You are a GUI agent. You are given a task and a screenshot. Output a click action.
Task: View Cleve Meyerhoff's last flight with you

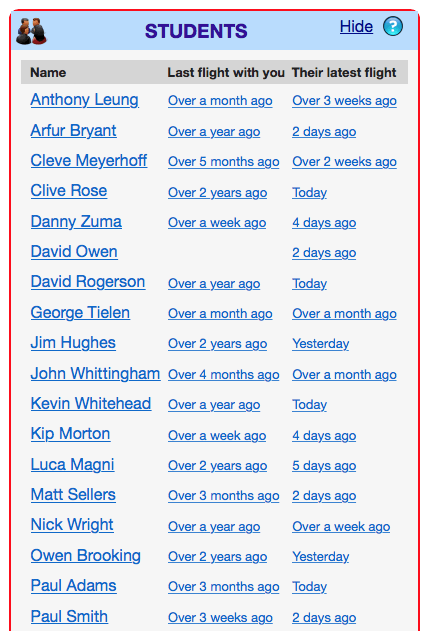(223, 162)
